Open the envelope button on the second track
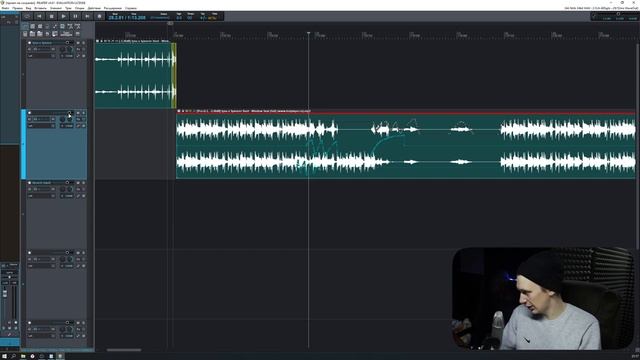The width and height of the screenshot is (640, 360). pyautogui.click(x=78, y=126)
